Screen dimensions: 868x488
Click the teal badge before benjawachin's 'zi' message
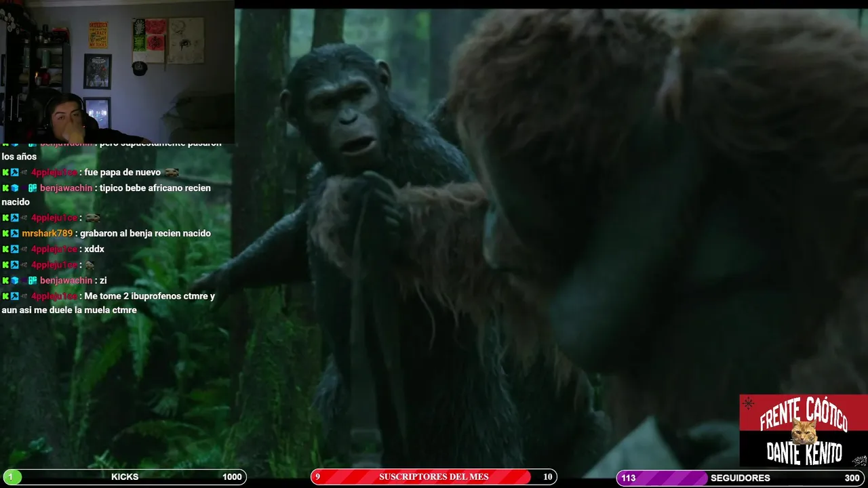pyautogui.click(x=33, y=280)
